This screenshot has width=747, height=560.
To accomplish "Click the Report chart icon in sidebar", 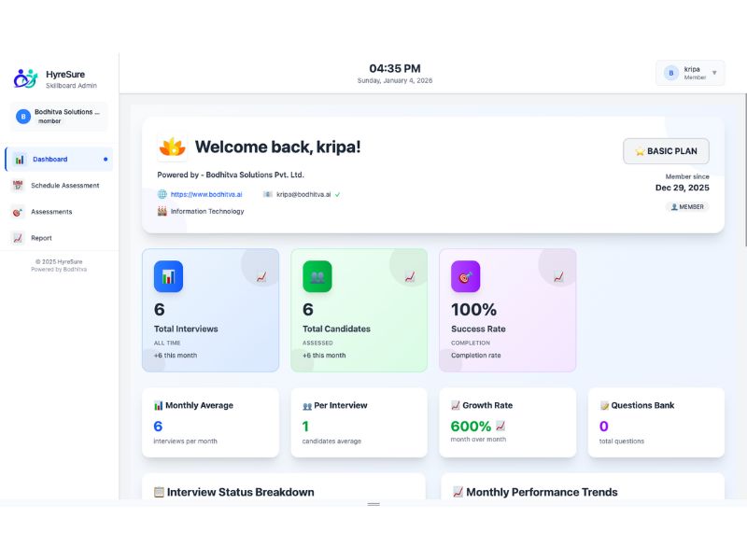I will [x=18, y=238].
